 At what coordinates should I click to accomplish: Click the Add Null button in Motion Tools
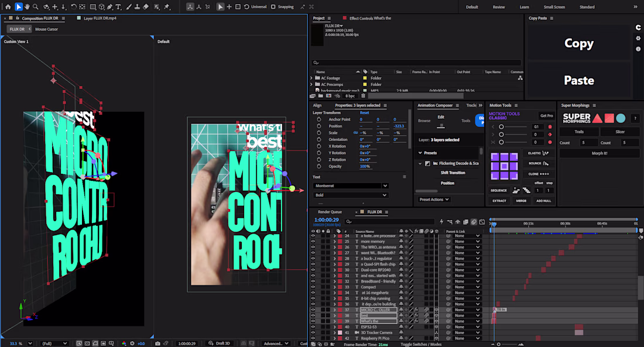(x=543, y=201)
